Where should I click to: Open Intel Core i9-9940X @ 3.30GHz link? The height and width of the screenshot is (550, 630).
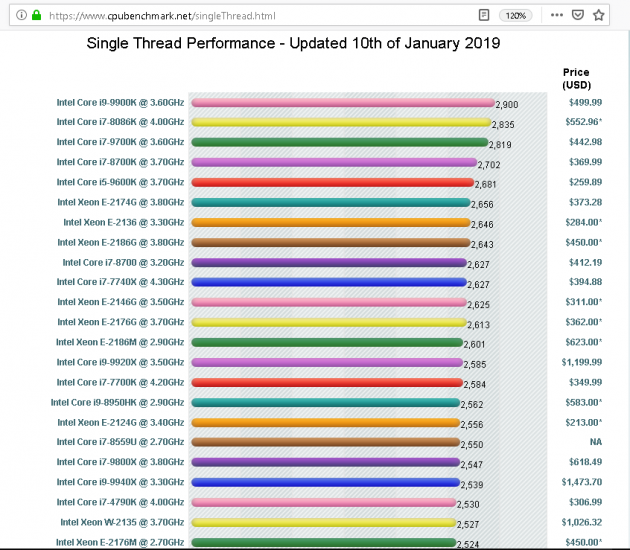pyautogui.click(x=120, y=482)
